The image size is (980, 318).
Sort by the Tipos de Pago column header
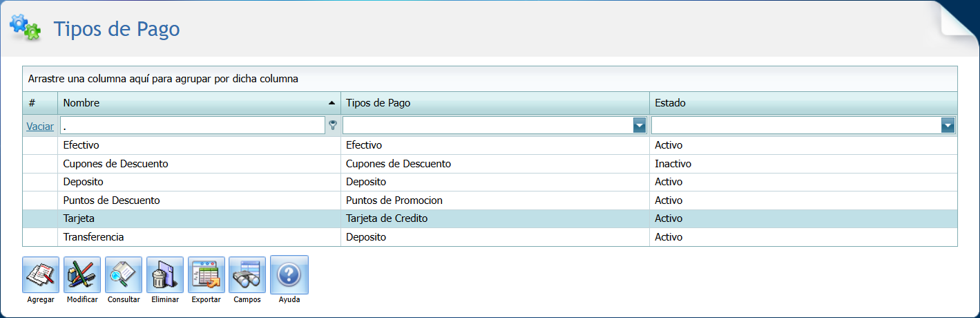pyautogui.click(x=495, y=103)
